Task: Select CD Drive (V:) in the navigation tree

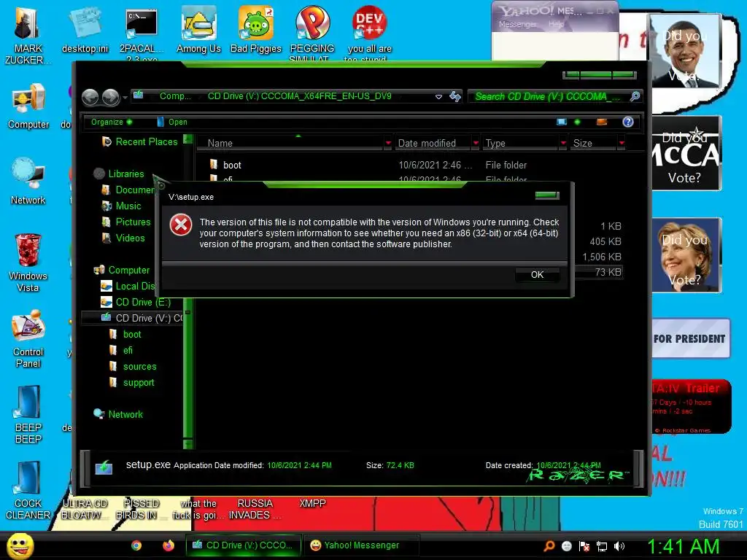Action: [142, 318]
